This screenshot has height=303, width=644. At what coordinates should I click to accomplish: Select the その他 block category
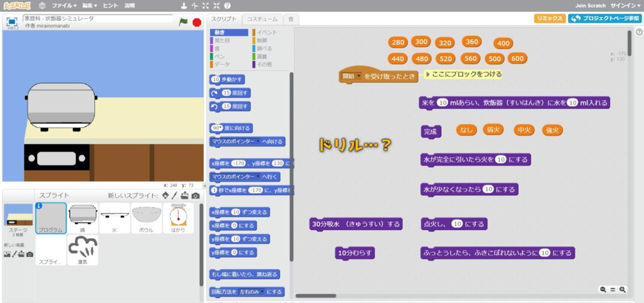pos(264,65)
